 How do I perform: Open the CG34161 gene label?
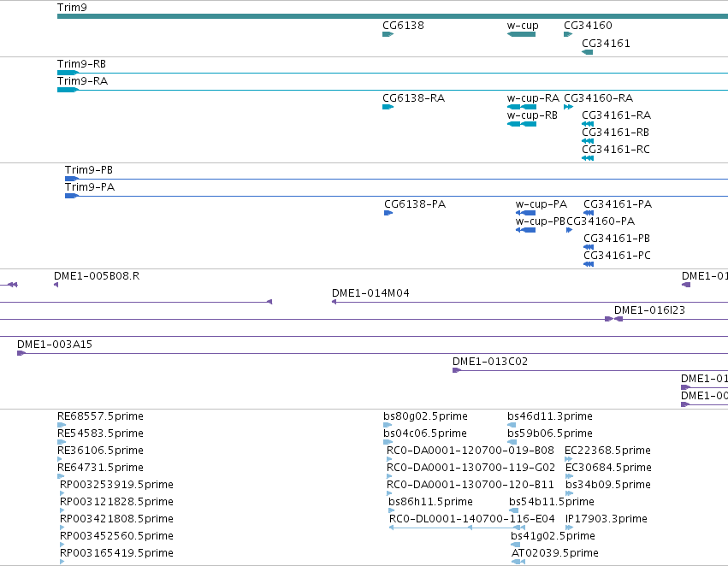tap(606, 44)
